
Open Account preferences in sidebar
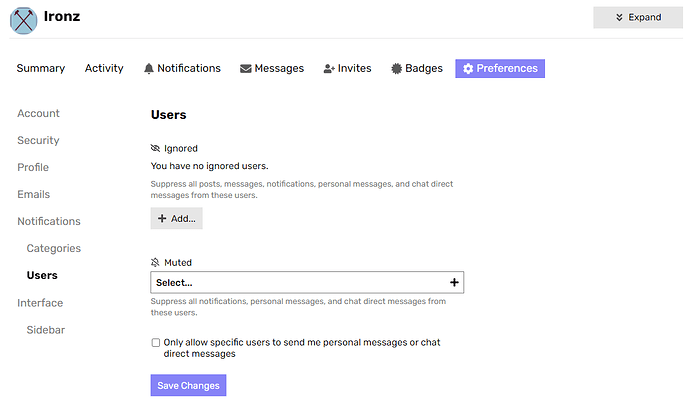[x=38, y=113]
